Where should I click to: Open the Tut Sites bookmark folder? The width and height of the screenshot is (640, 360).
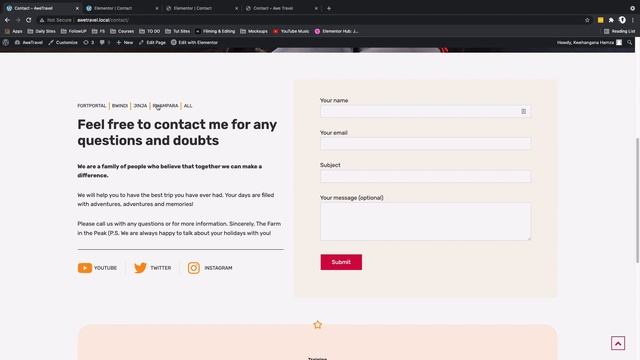(178, 31)
